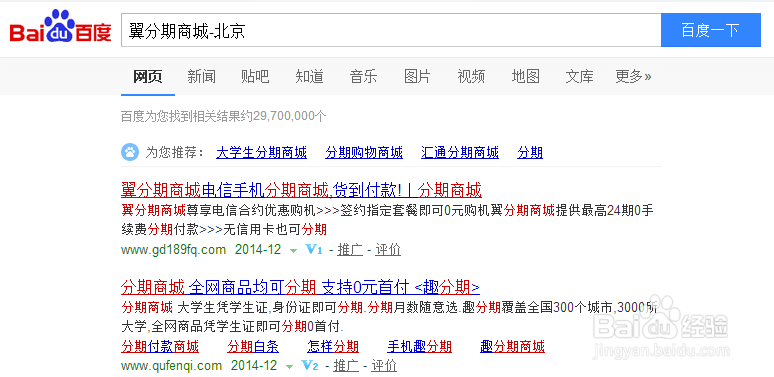The image size is (774, 377).
Task: Switch to the 地图 tab
Action: (525, 76)
